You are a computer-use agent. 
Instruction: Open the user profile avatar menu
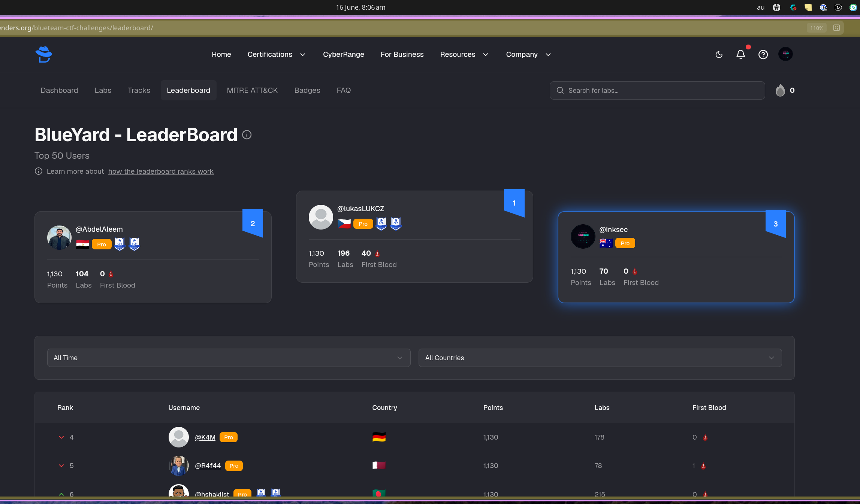point(785,54)
